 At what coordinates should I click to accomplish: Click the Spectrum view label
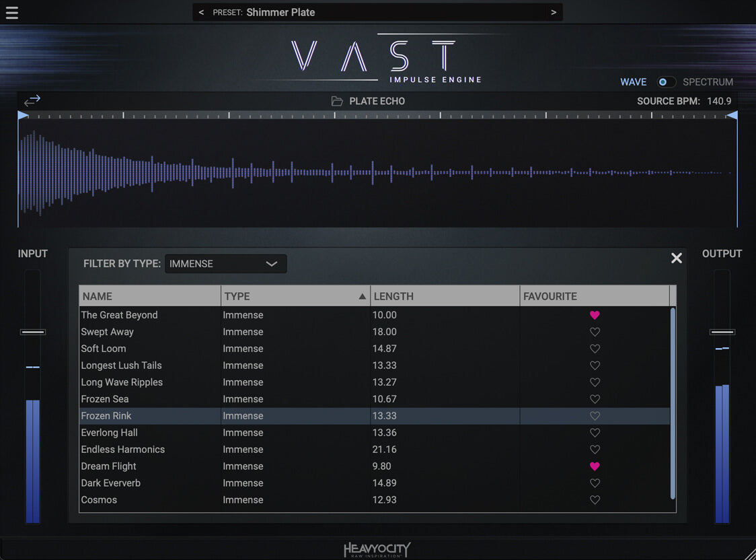tap(708, 82)
